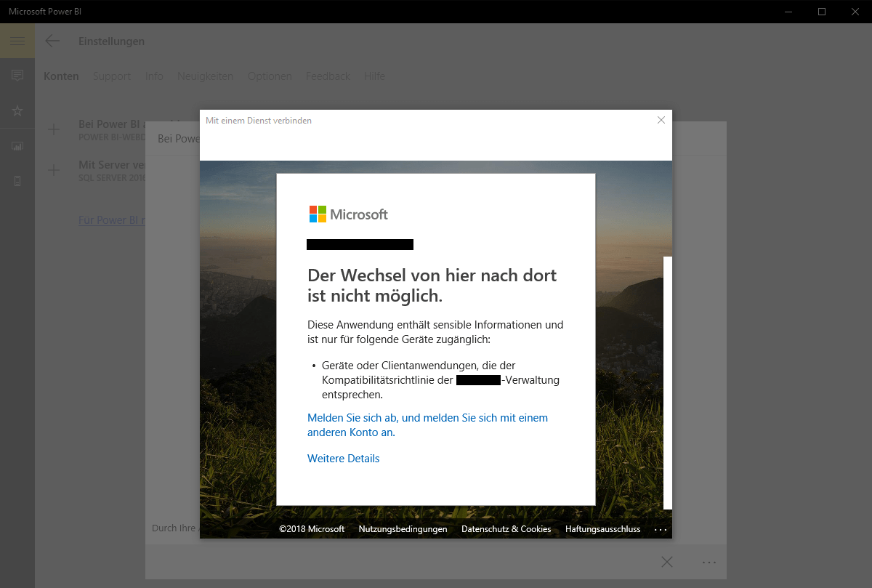This screenshot has width=872, height=588.
Task: Click the X icon in the bottom bar
Action: coord(667,562)
